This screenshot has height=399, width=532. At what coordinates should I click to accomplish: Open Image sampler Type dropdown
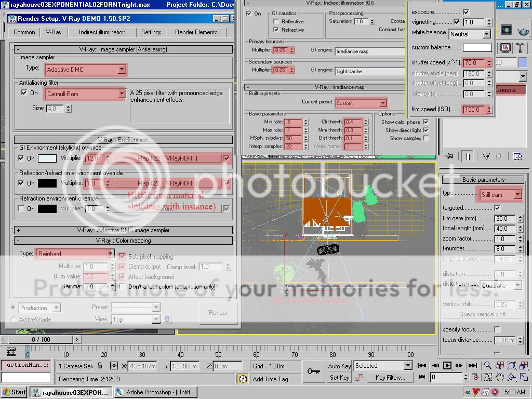click(x=86, y=70)
